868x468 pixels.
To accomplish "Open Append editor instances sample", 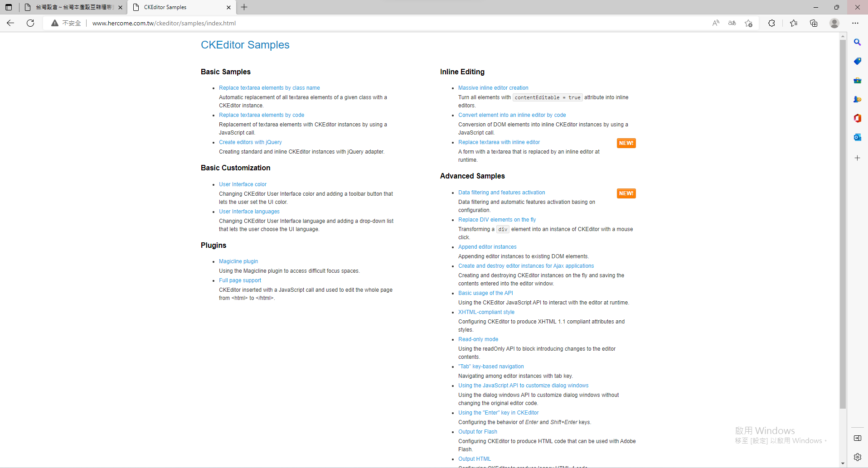I will coord(487,247).
